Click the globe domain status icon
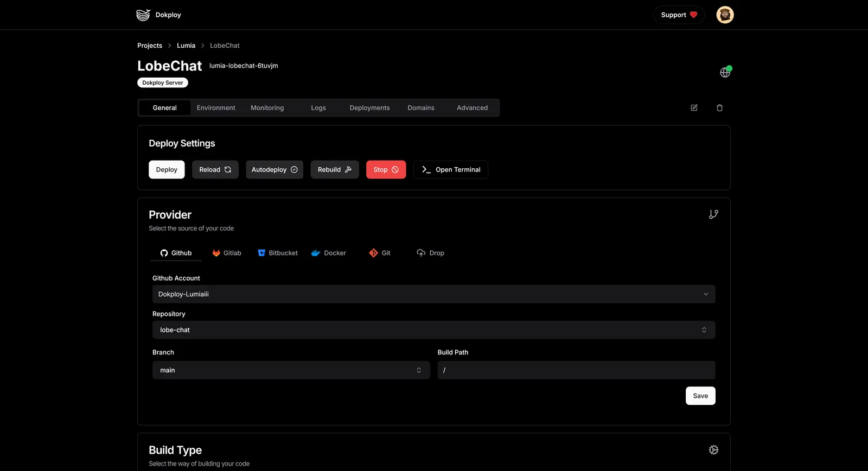868x471 pixels. pos(725,72)
